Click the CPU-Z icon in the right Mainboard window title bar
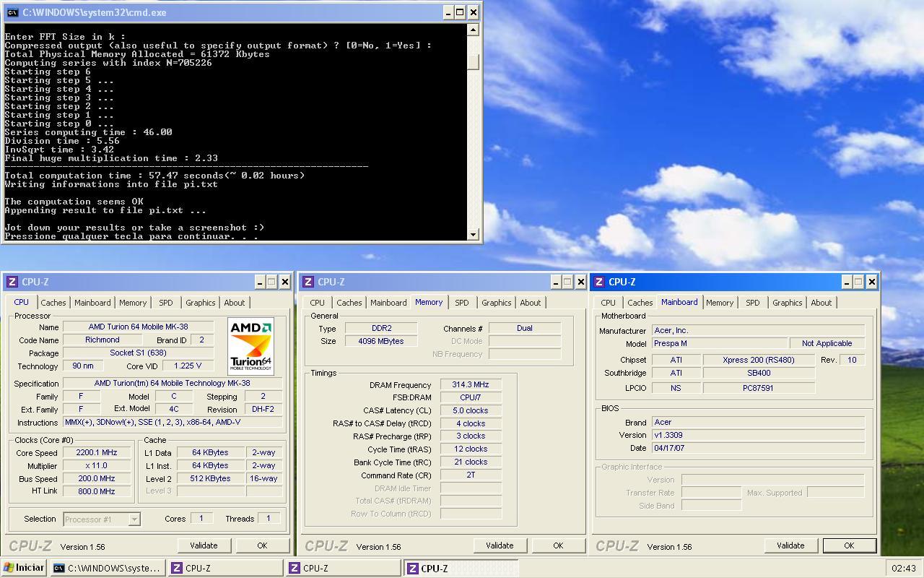The image size is (924, 578). point(599,282)
